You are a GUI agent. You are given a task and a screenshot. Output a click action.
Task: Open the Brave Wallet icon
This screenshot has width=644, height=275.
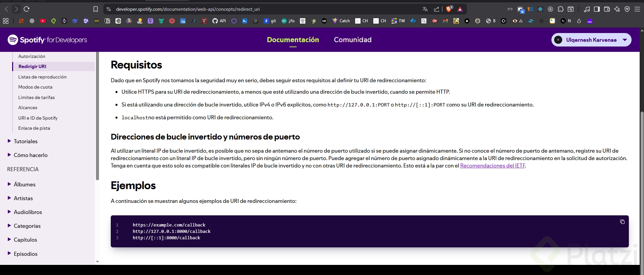607,9
